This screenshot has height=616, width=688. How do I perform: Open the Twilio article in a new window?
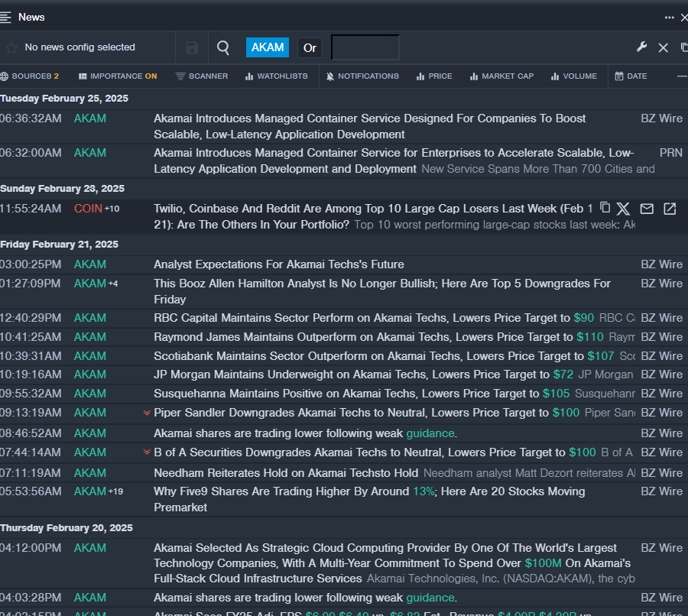click(670, 209)
